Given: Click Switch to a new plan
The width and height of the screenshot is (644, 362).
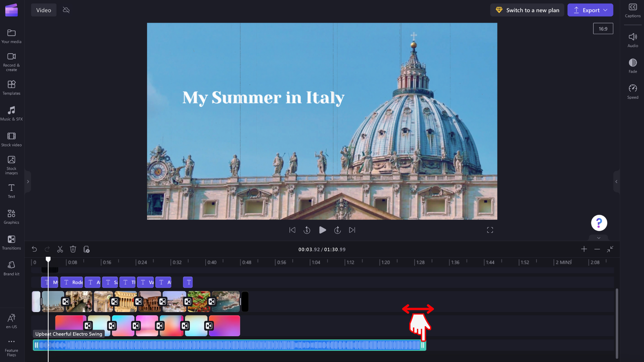Looking at the screenshot, I should tap(527, 10).
